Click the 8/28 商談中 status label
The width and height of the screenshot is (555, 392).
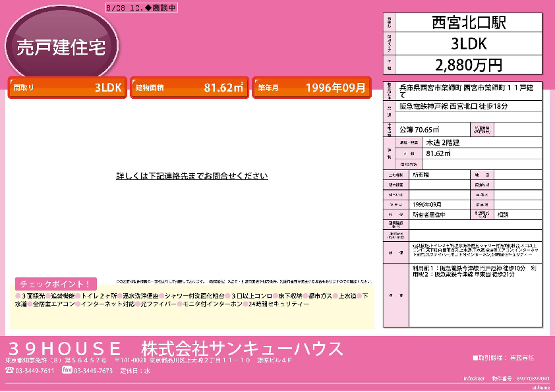pos(141,8)
